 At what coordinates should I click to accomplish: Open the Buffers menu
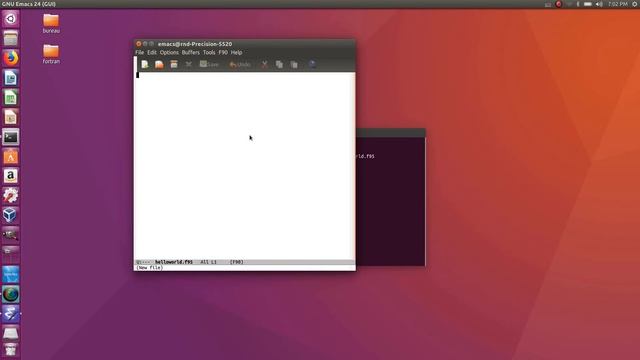coord(191,53)
